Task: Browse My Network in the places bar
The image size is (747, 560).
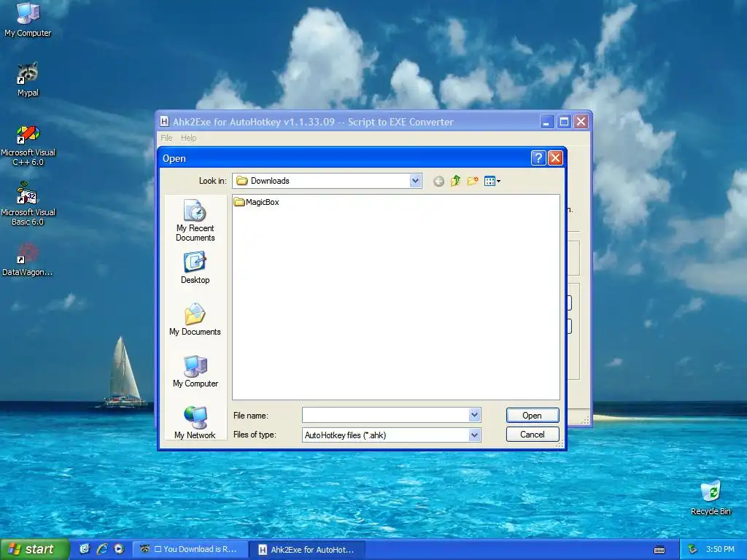Action: click(x=195, y=422)
